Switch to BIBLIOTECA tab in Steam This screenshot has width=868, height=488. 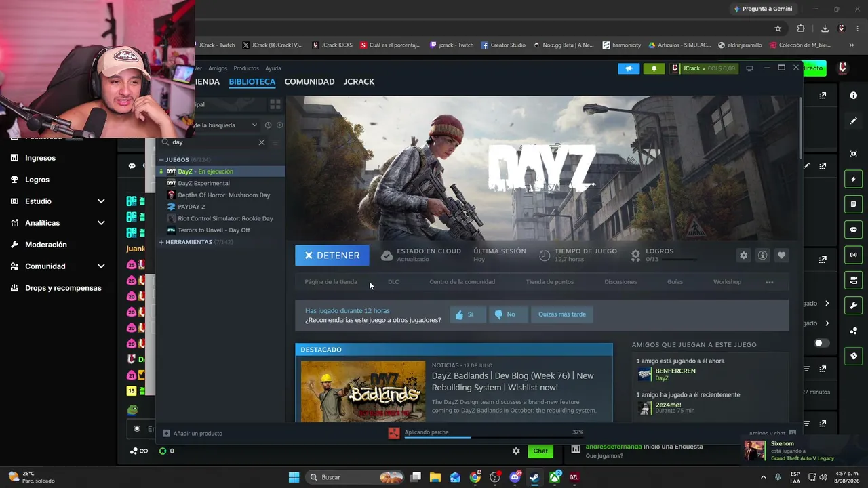click(x=252, y=81)
